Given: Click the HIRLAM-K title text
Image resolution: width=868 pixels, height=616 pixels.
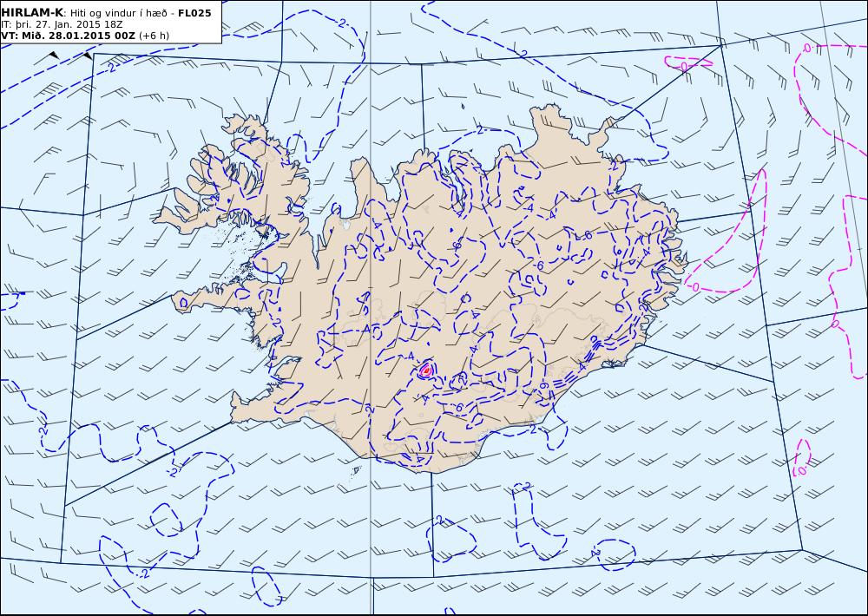Looking at the screenshot, I should tap(32, 13).
